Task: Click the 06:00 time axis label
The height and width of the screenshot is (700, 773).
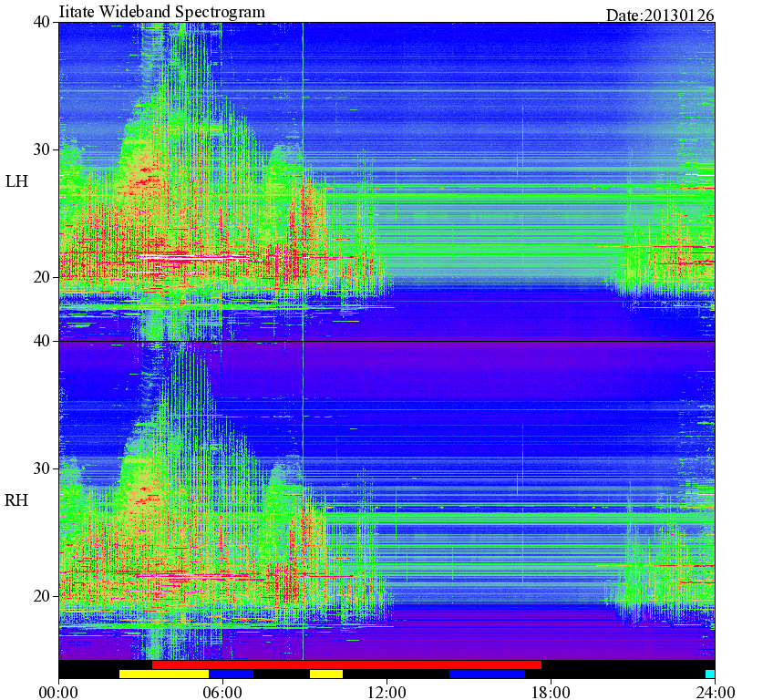Action: [x=222, y=692]
